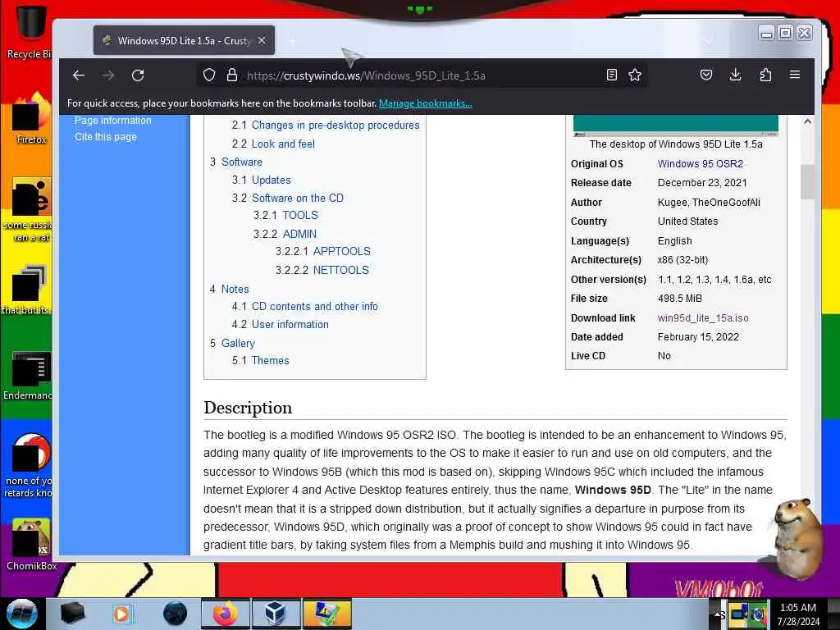
Task: Open Page information in the sidebar
Action: [112, 120]
